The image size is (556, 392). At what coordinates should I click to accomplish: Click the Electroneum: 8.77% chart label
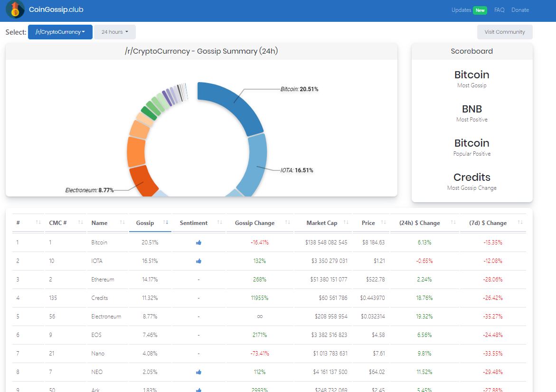[x=89, y=190]
